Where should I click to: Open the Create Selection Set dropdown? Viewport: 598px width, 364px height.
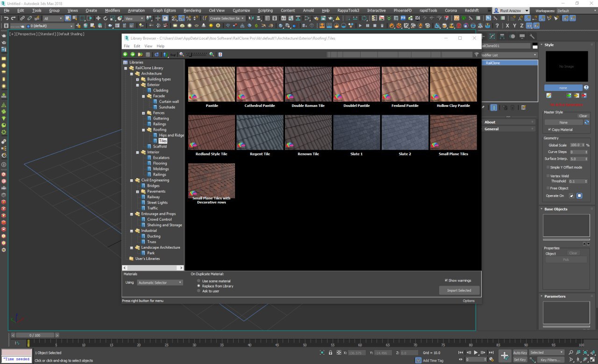227,18
